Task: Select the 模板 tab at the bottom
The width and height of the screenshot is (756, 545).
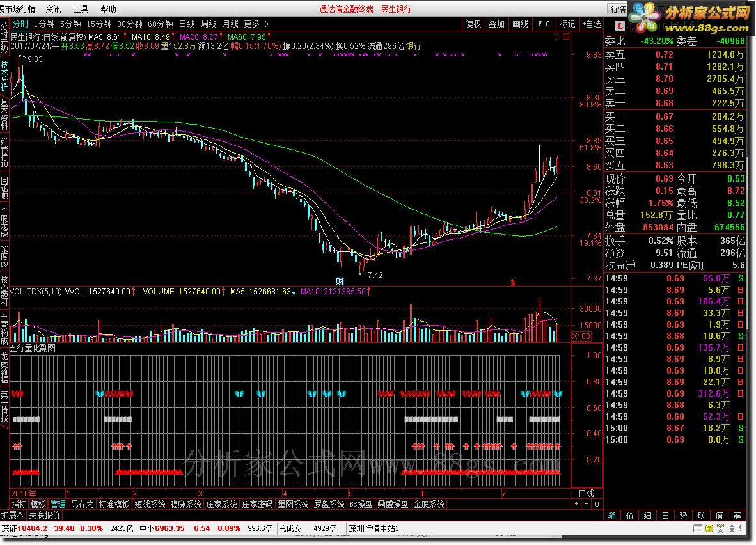Action: coord(38,504)
